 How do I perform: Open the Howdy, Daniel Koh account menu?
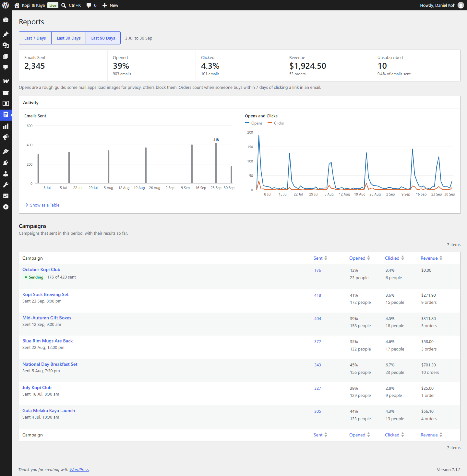pyautogui.click(x=442, y=5)
